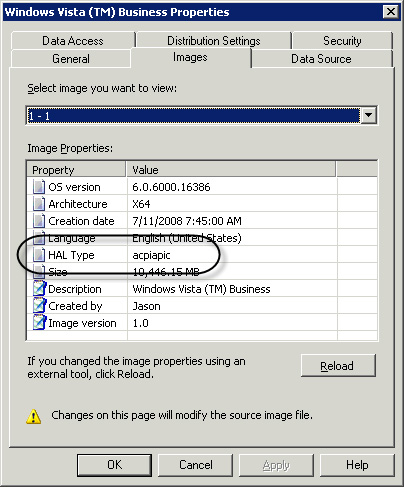This screenshot has width=404, height=487.
Task: Open Help for this dialog
Action: [357, 465]
